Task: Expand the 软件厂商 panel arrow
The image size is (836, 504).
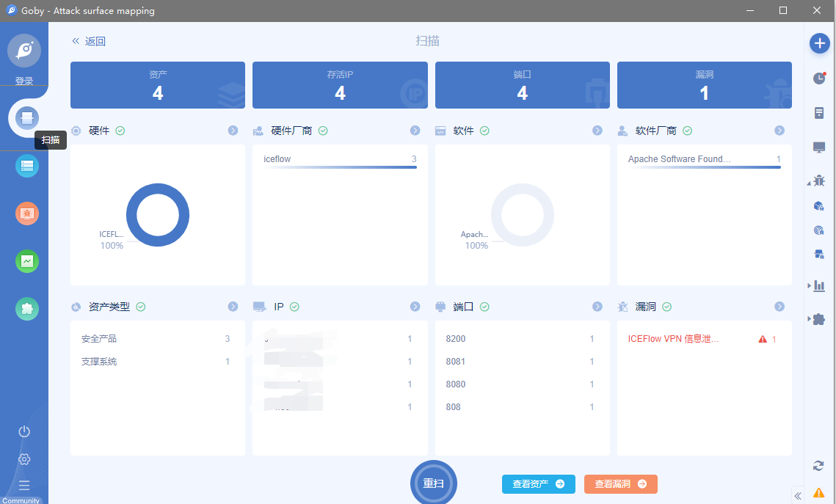Action: pos(779,131)
